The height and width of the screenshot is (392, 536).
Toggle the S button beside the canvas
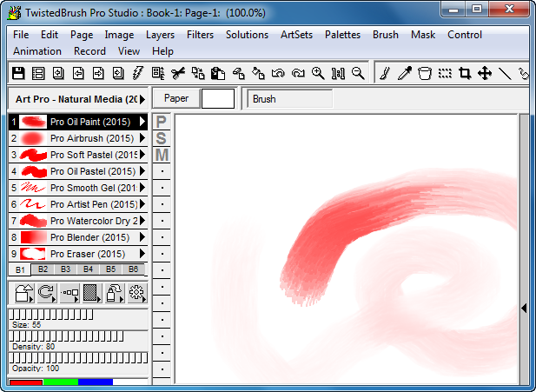[x=162, y=138]
